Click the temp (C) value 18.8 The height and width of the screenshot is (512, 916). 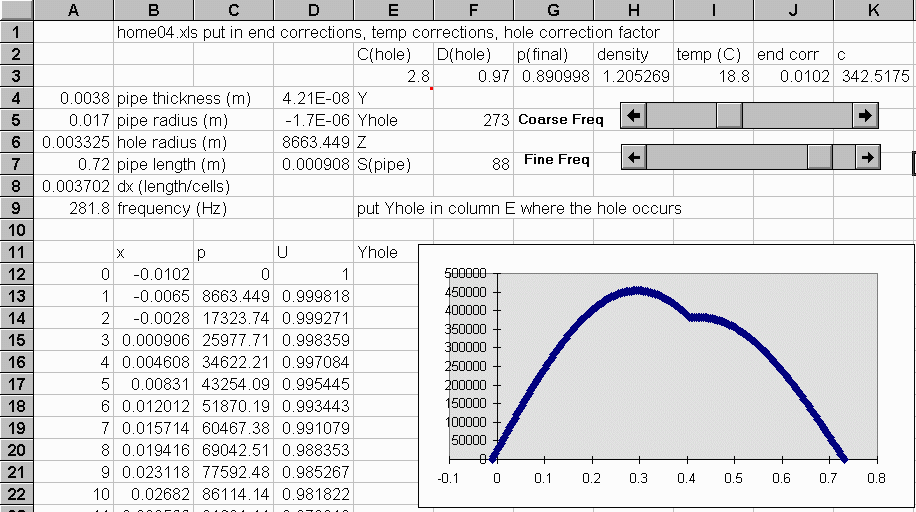[713, 77]
